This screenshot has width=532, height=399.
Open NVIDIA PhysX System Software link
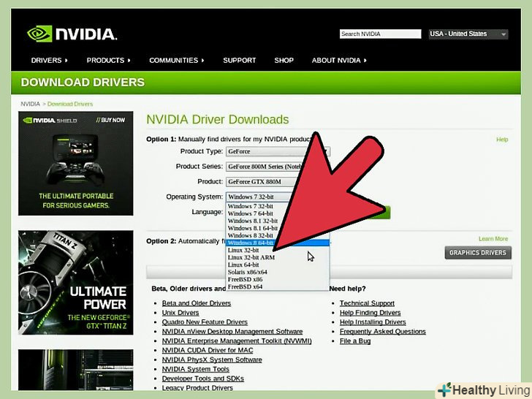[x=212, y=360]
